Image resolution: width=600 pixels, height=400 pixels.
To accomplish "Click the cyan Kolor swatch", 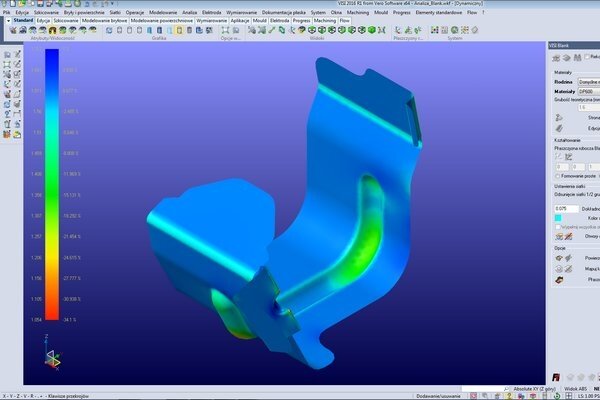I will coord(558,218).
